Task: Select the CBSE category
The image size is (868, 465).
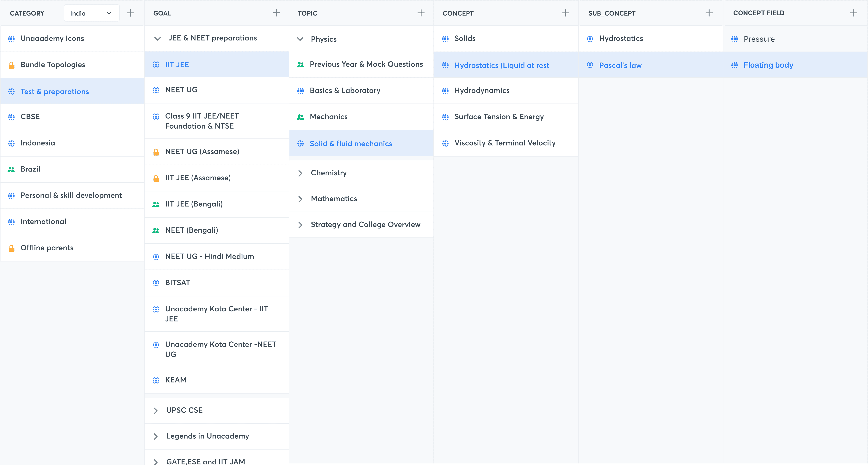Action: [x=30, y=117]
